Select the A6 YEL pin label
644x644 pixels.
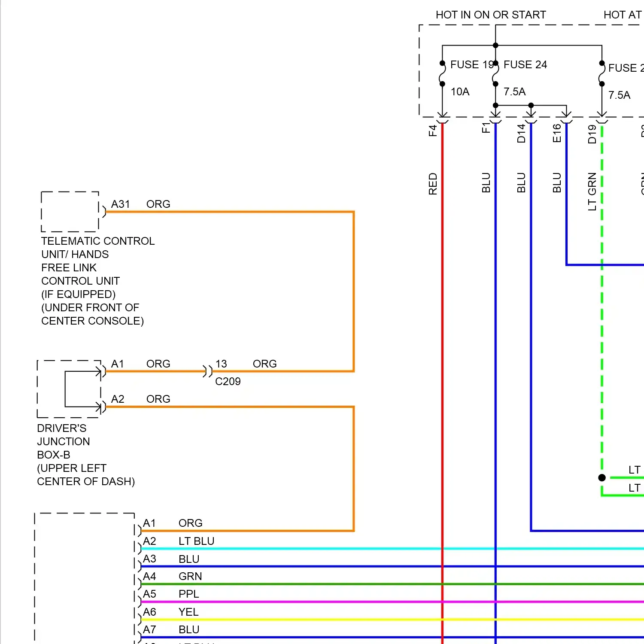[170, 612]
